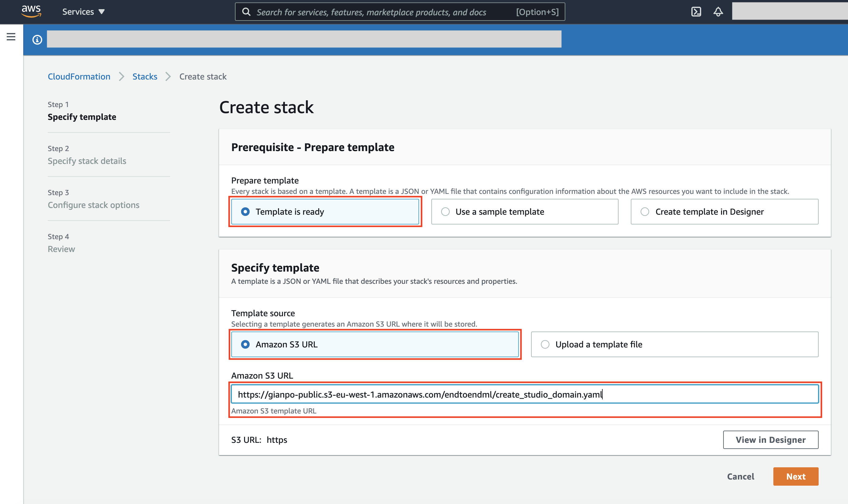Click the Create stack breadcrumb text
Image resolution: width=848 pixels, height=504 pixels.
(203, 76)
